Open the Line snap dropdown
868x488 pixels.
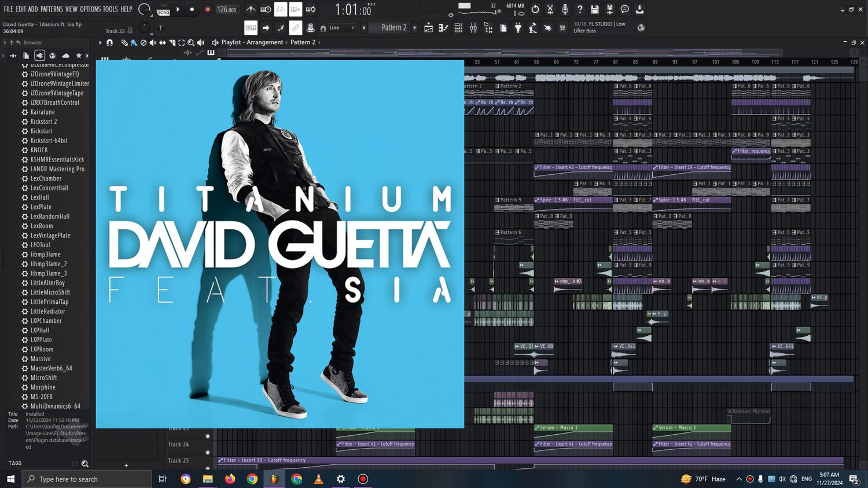pyautogui.click(x=341, y=28)
